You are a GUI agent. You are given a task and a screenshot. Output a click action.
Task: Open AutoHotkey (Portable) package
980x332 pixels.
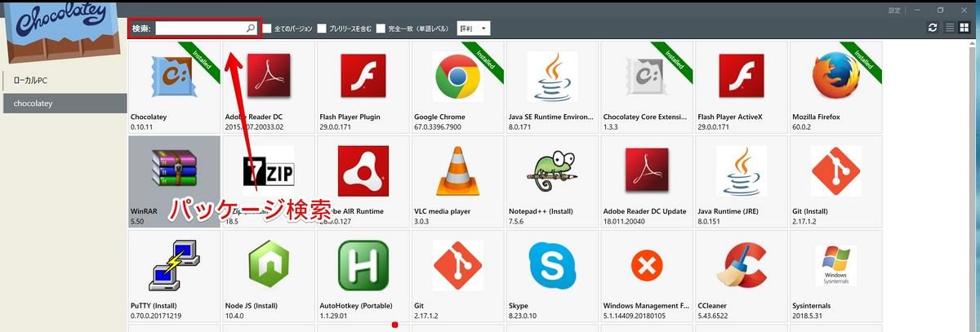[363, 277]
